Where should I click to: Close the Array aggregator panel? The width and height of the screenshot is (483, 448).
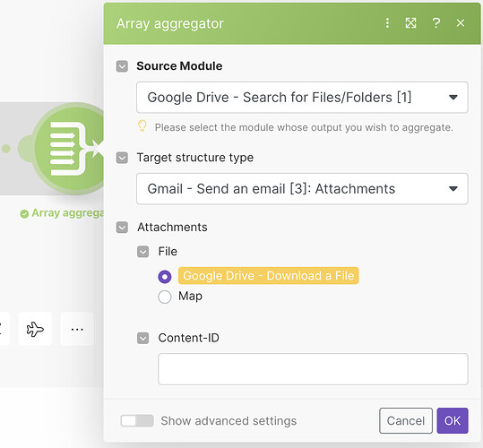[x=461, y=22]
